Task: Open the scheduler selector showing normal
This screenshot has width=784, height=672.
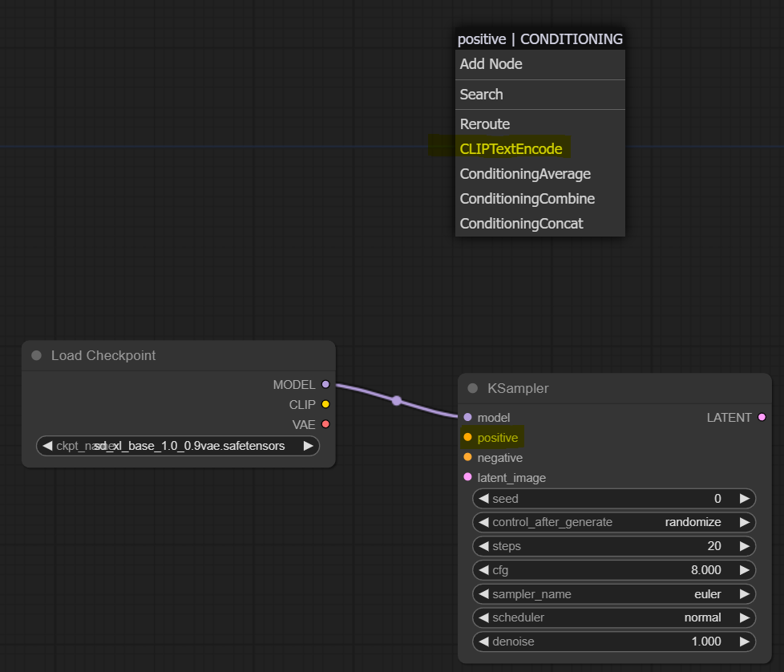Action: 614,617
